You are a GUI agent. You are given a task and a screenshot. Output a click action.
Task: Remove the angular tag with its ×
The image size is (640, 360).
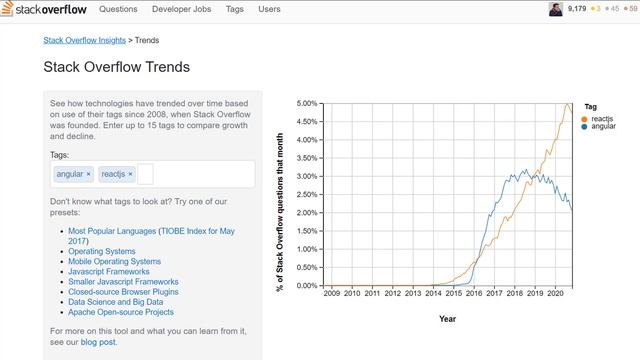click(x=89, y=174)
